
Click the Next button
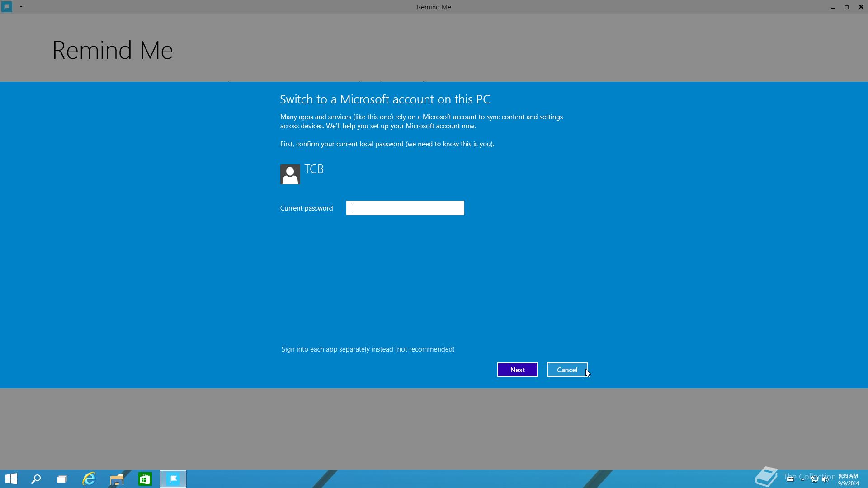coord(517,370)
